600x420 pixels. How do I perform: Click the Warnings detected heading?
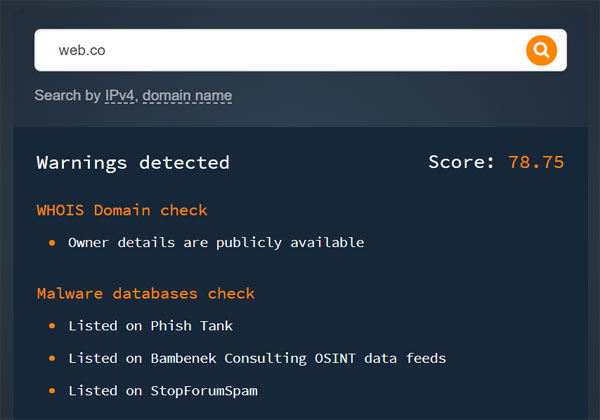pyautogui.click(x=133, y=162)
